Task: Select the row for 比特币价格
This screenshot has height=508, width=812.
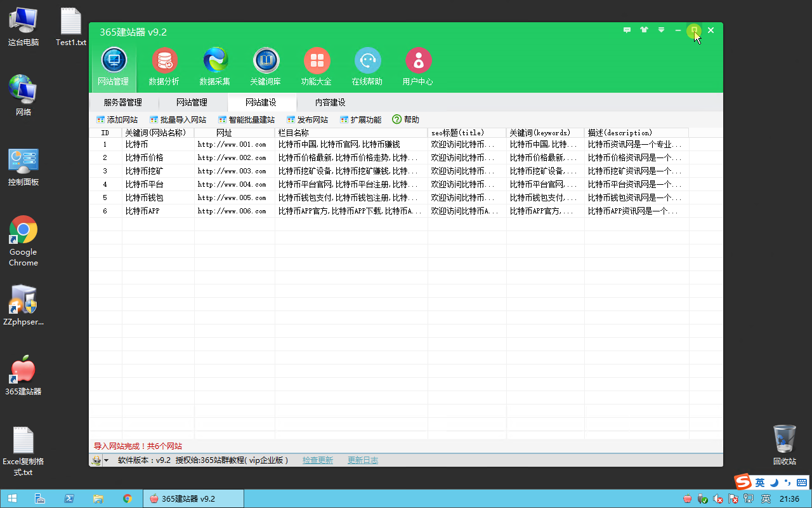Action: coord(406,157)
